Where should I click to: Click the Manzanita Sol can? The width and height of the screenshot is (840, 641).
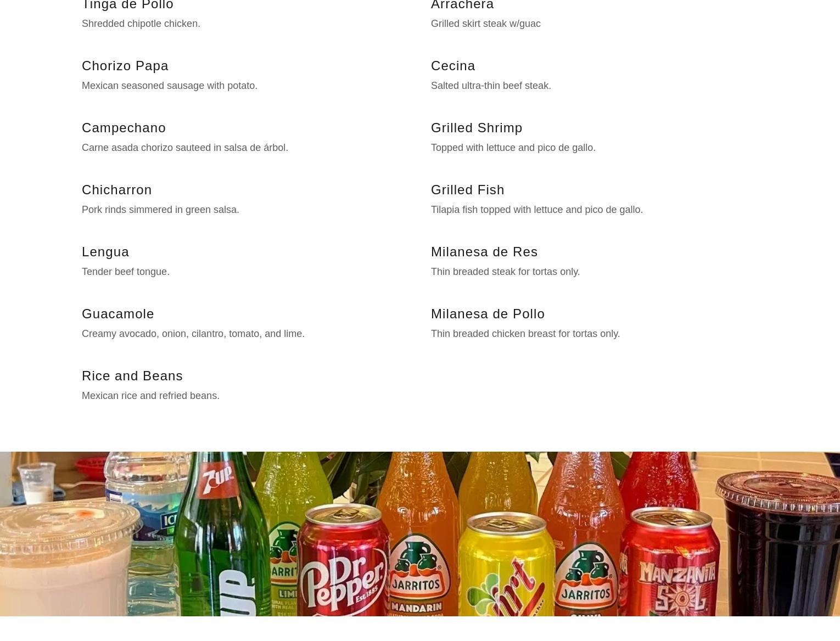[670, 563]
